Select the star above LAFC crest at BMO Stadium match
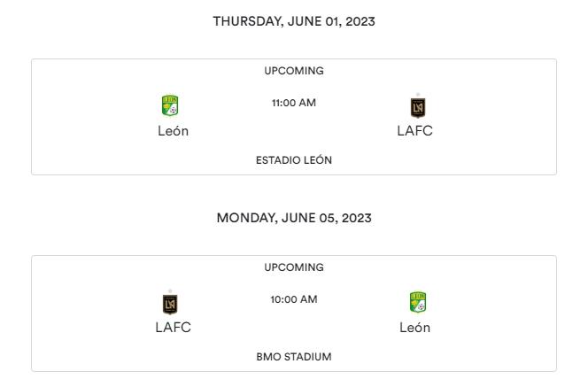588x387 pixels. 170,291
